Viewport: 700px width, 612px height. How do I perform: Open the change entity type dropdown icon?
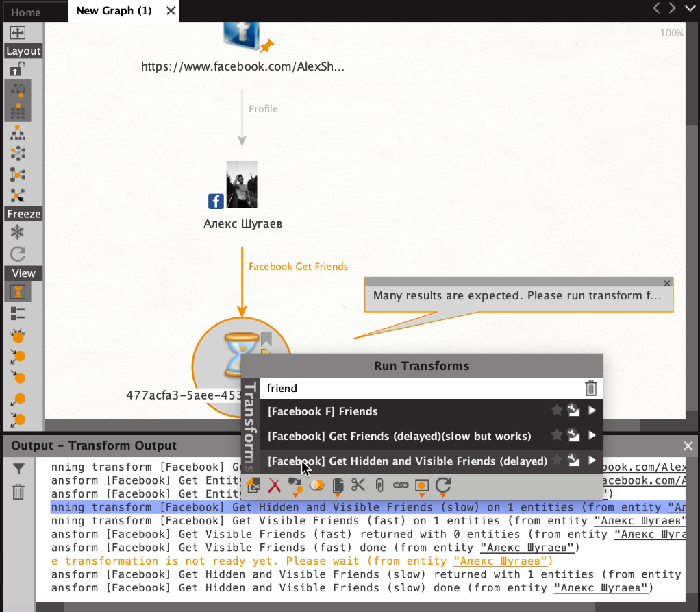295,486
